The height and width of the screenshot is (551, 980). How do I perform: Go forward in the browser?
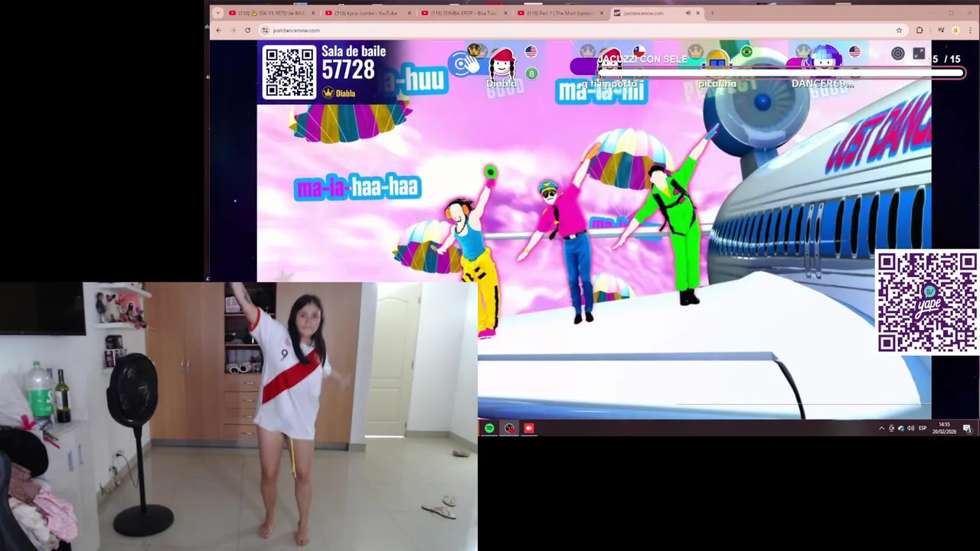coord(233,30)
